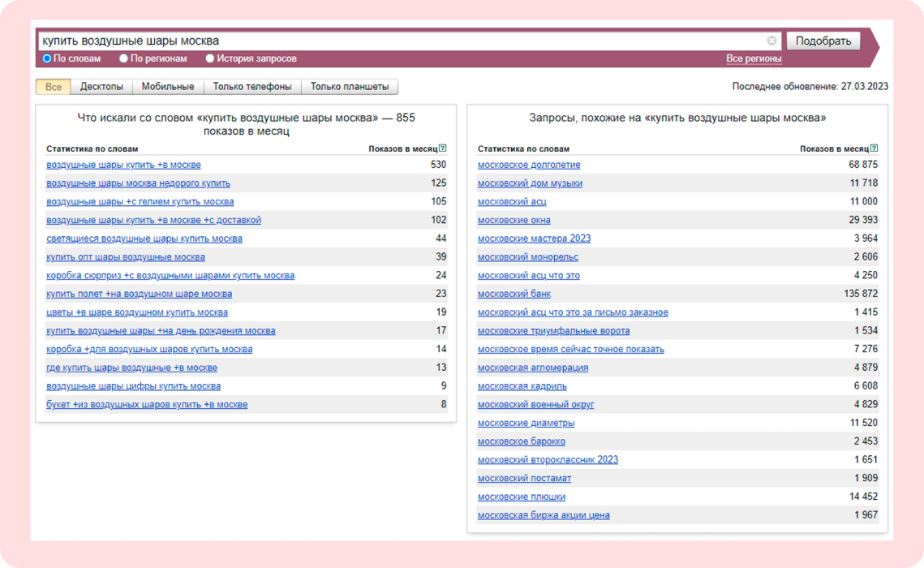Open 'московское время сейчас точное показать' link
This screenshot has width=924, height=568.
pyautogui.click(x=571, y=349)
